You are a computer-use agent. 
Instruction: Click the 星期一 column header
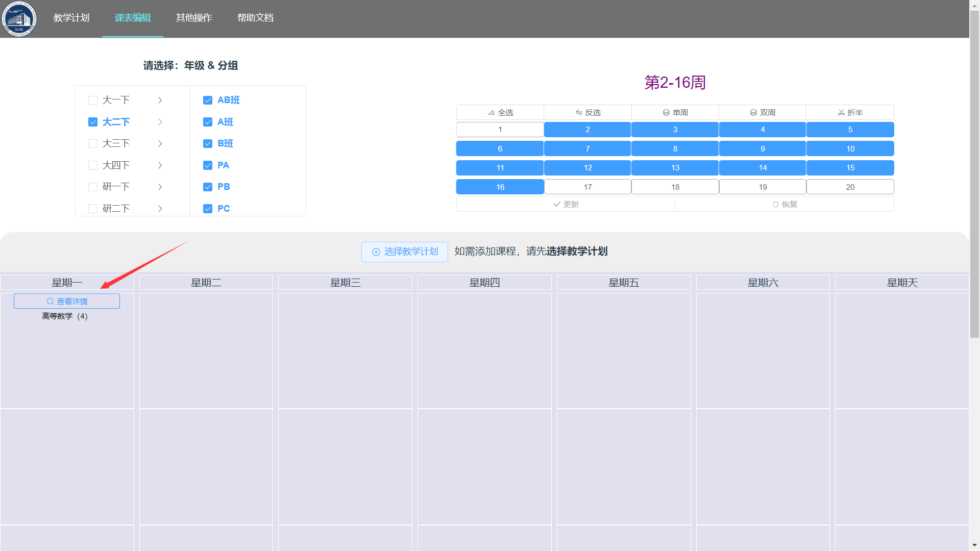click(67, 283)
